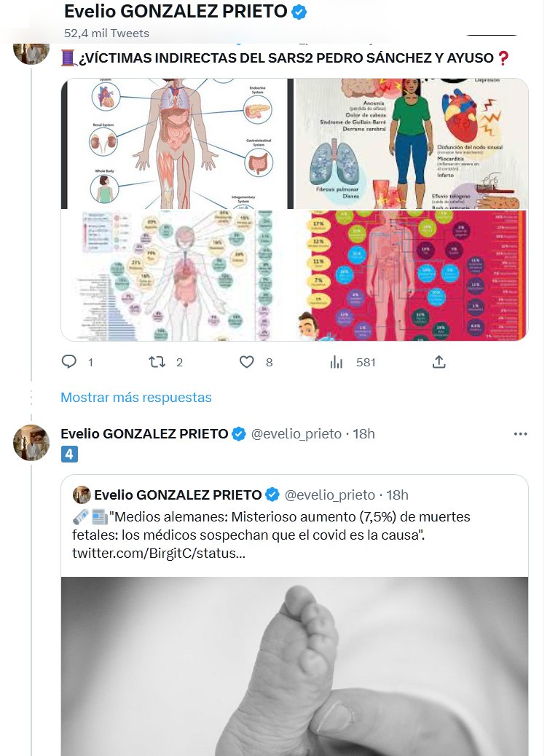
Task: Expand Mostrar más respuestas
Action: coord(136,398)
